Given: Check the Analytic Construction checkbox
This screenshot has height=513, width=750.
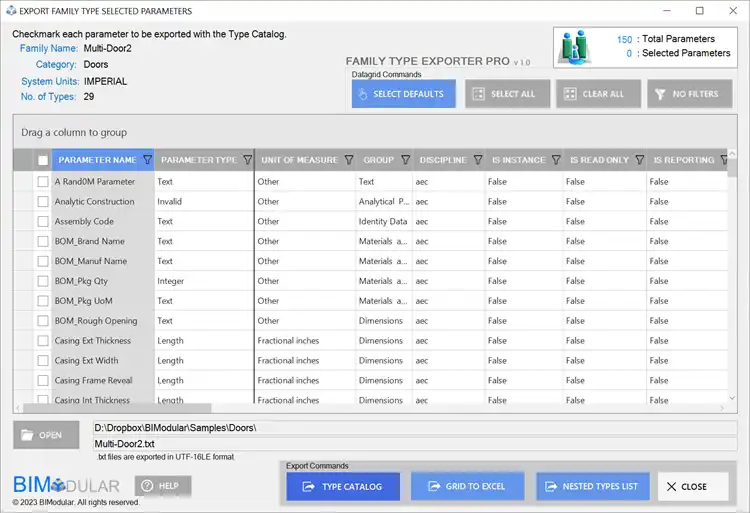Looking at the screenshot, I should point(43,202).
